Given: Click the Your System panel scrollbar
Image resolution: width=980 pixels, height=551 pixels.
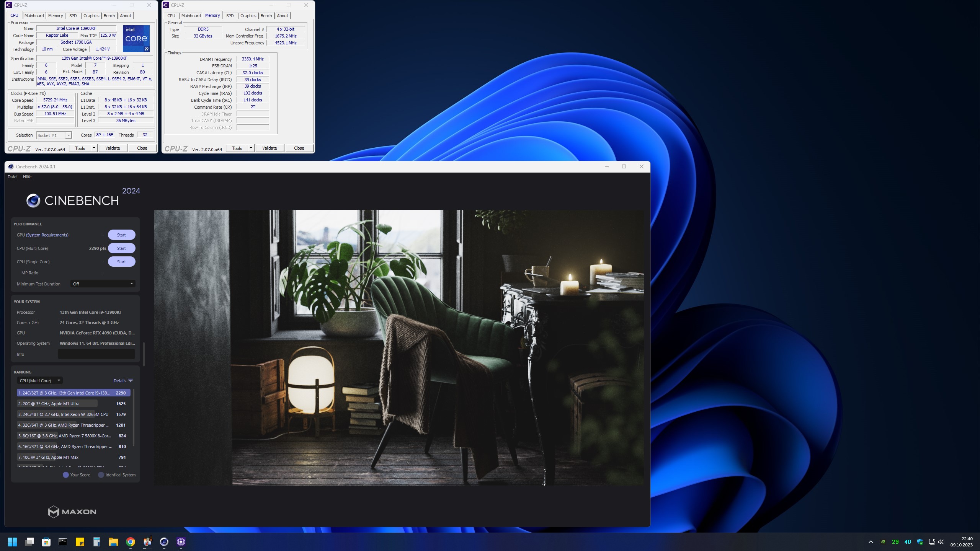Looking at the screenshot, I should (144, 354).
